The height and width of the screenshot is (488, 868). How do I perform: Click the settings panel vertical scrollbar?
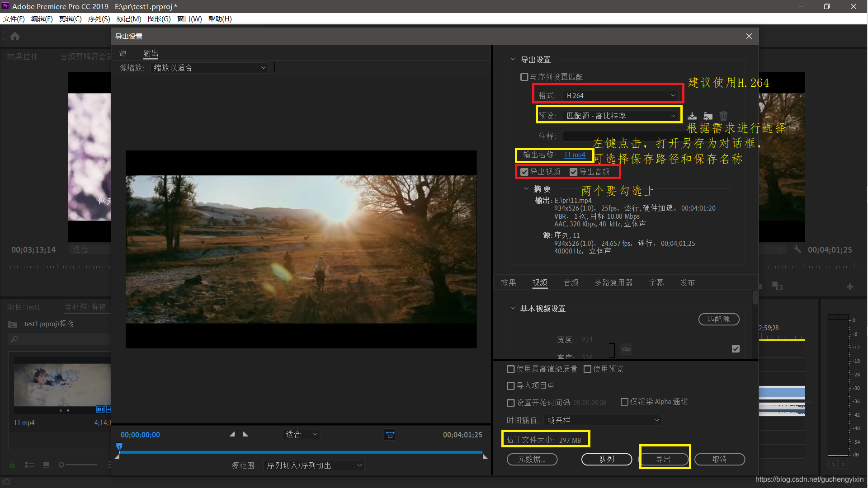point(755,298)
